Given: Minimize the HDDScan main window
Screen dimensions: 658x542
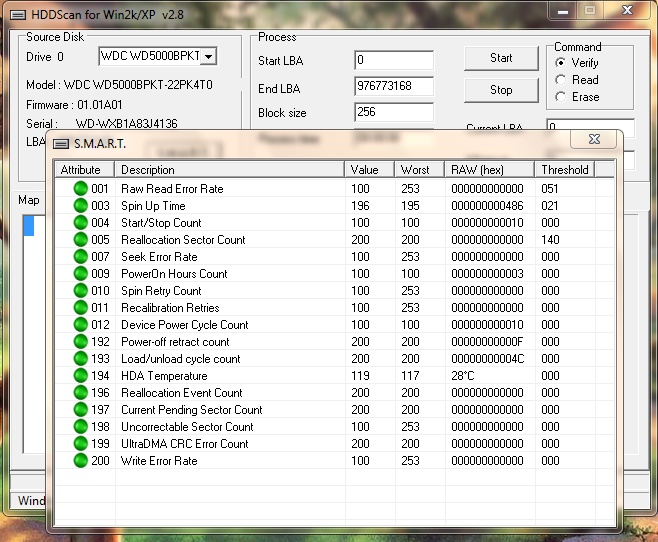Looking at the screenshot, I should pyautogui.click(x=563, y=11).
